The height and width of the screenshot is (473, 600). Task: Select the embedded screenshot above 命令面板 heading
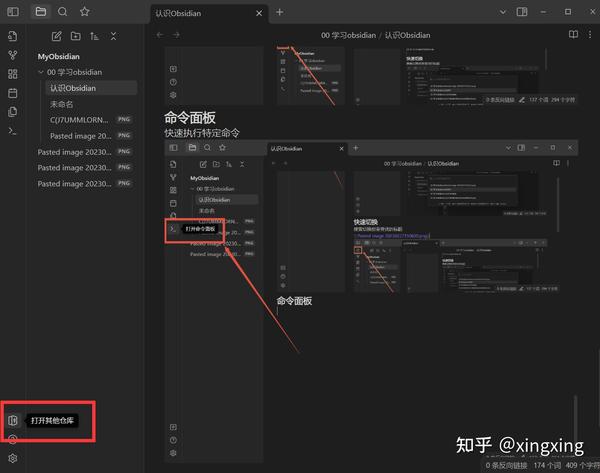click(371, 76)
